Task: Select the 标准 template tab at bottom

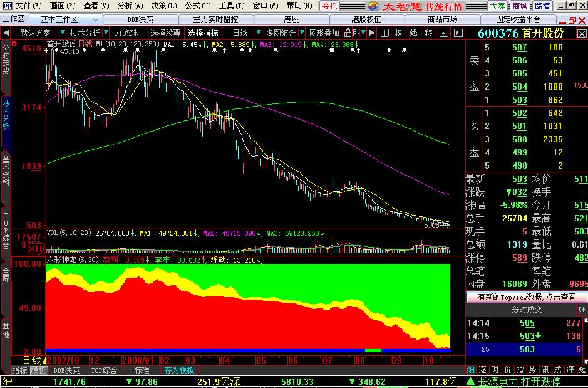Action: (142, 370)
